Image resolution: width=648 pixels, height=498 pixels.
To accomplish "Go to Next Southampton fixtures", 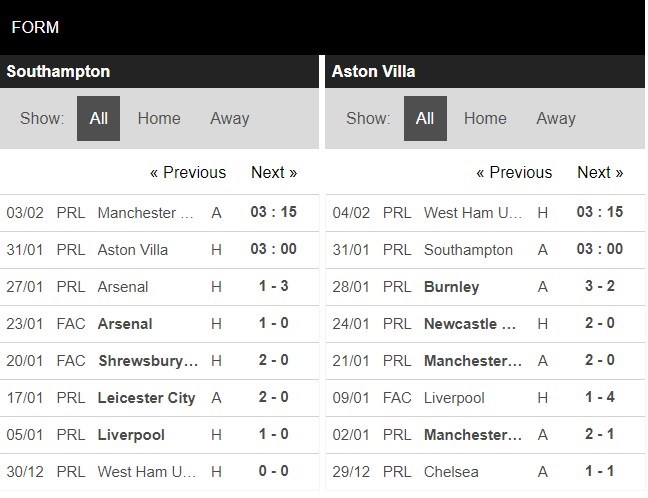I will (274, 172).
